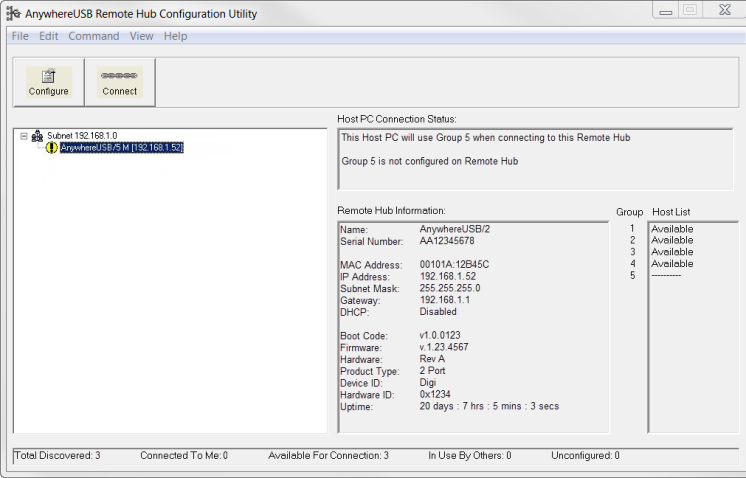Click the Subnet network icon
Image resolution: width=746 pixels, height=478 pixels.
tap(37, 136)
